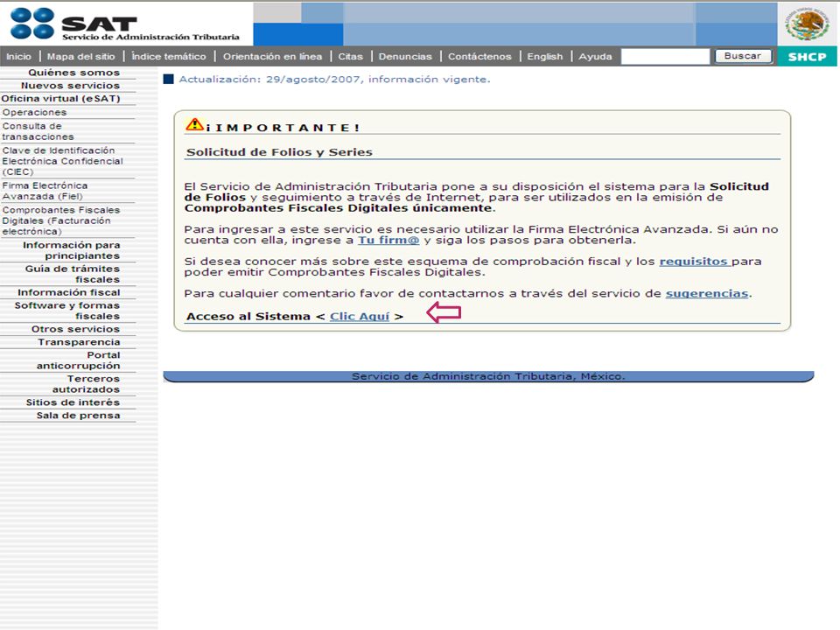Open Software y formas fiscales sidebar item
The image size is (840, 630).
[x=67, y=311]
